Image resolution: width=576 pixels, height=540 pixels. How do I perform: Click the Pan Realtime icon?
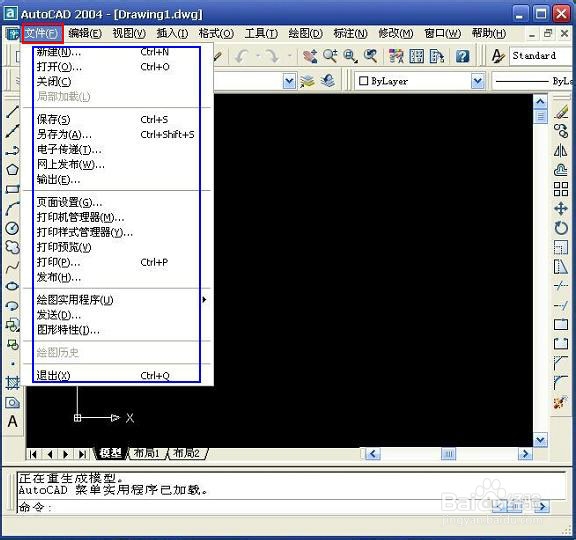coord(310,56)
